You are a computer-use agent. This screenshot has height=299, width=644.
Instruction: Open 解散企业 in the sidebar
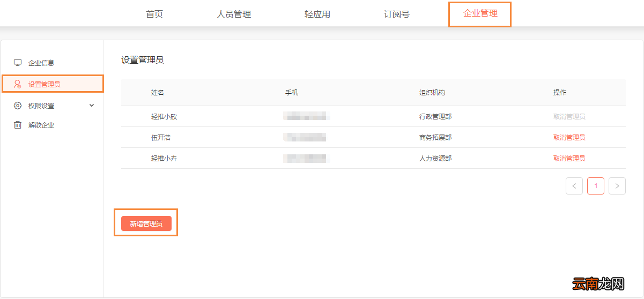click(x=41, y=125)
